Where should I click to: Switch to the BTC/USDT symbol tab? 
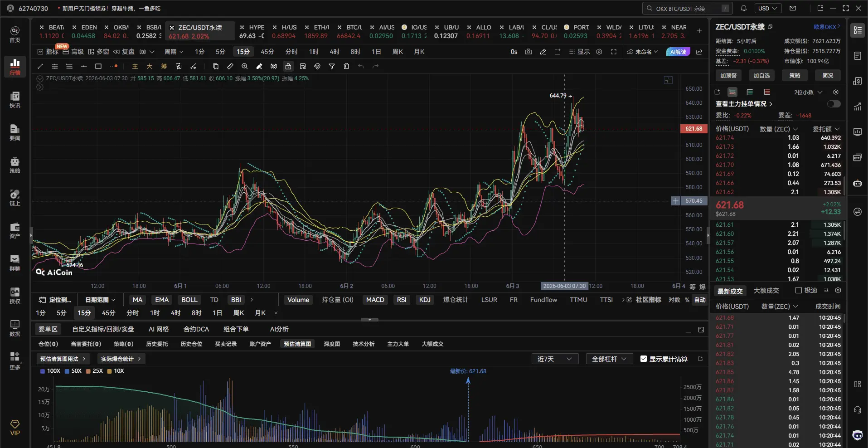pos(350,31)
